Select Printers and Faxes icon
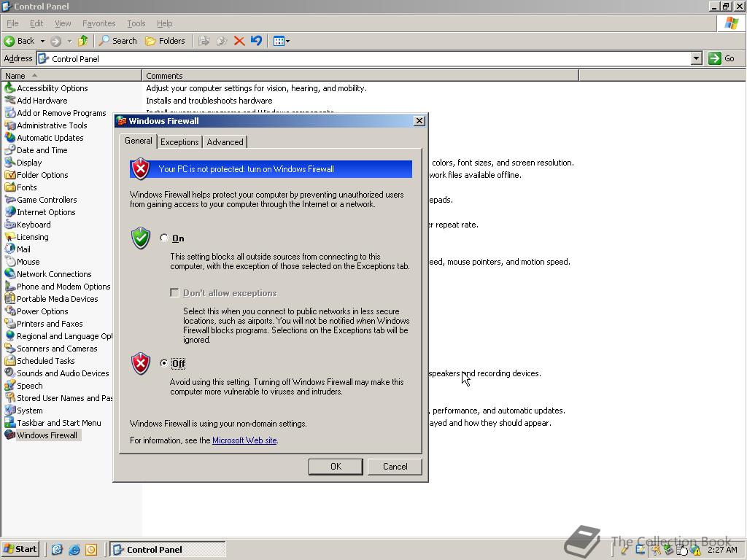Viewport: 747px width, 560px height. [x=9, y=323]
